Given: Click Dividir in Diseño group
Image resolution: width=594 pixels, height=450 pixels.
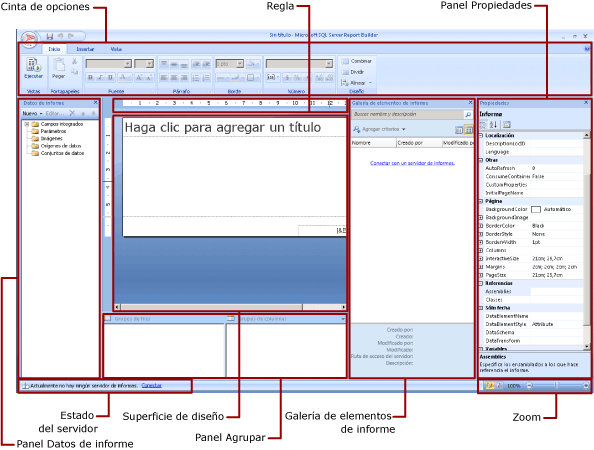Looking at the screenshot, I should [x=353, y=72].
